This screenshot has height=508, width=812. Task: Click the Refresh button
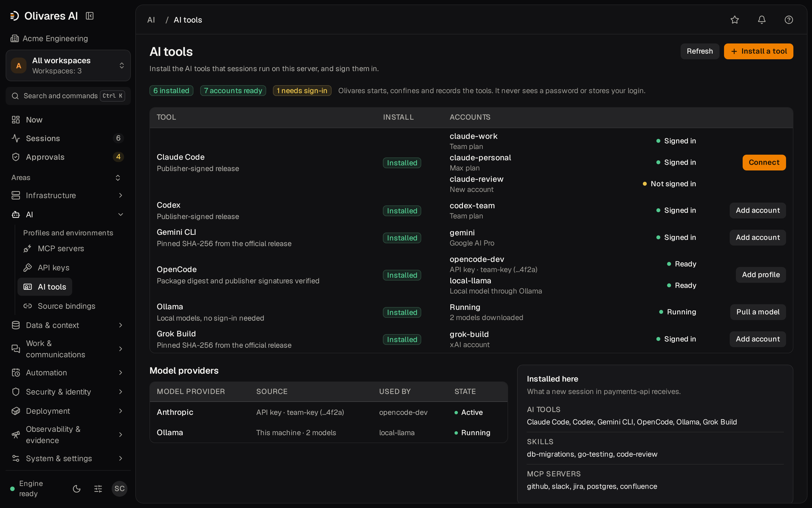click(700, 51)
